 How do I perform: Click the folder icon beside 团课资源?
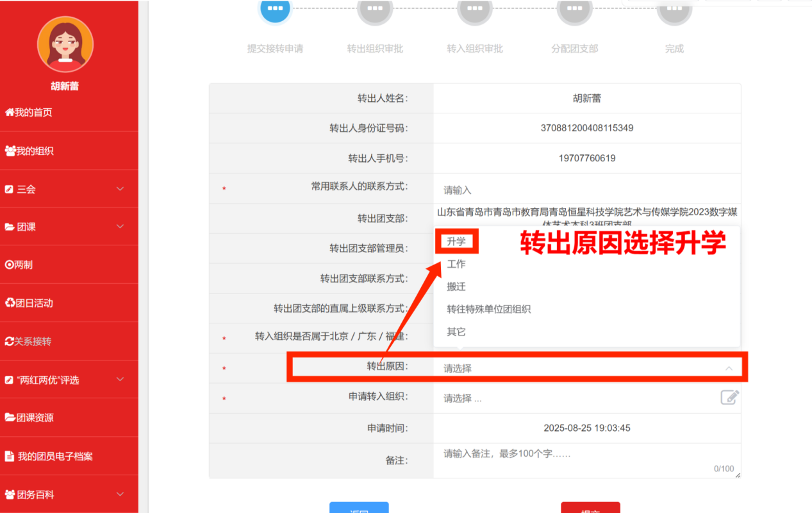[x=10, y=418]
